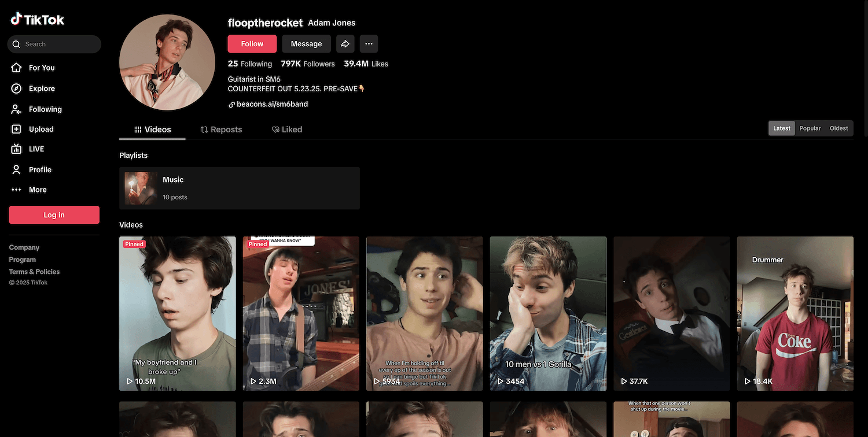Switch to the Liked tab
This screenshot has height=437, width=868.
click(287, 129)
